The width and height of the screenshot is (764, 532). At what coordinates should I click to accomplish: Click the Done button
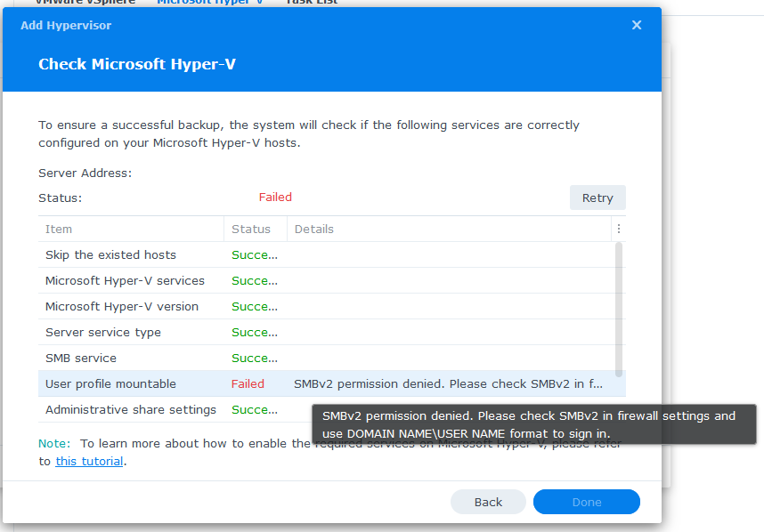point(586,502)
